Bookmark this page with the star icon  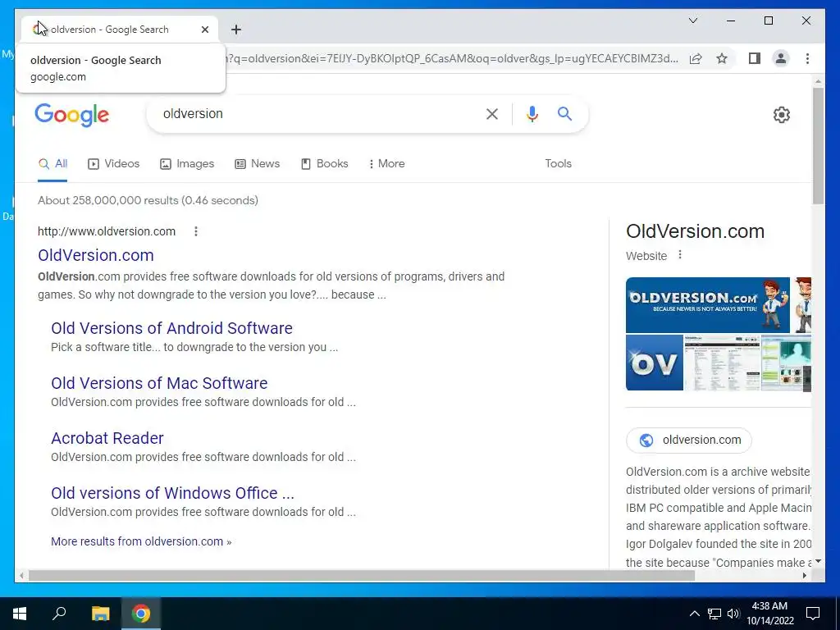(722, 58)
